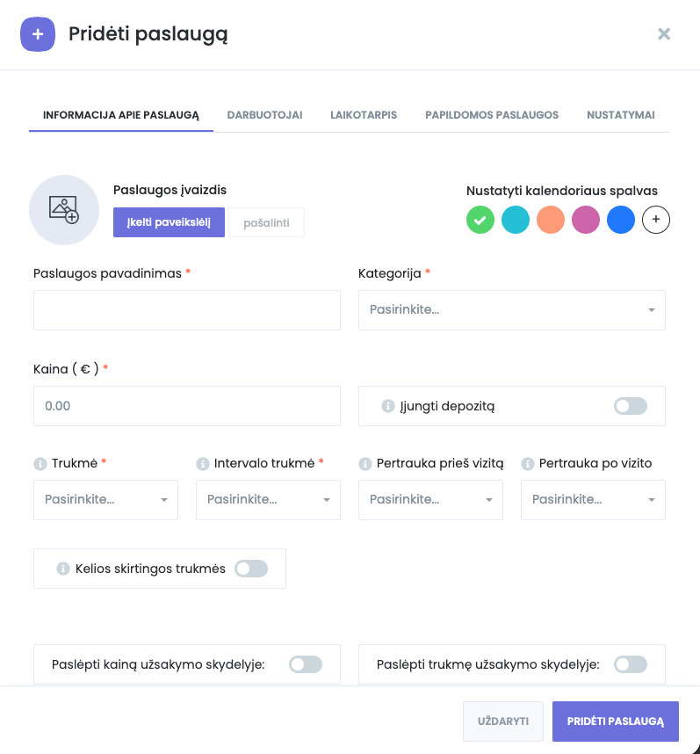This screenshot has height=754, width=700.
Task: Expand the Pertrauka po vizito dropdown
Action: click(x=593, y=500)
